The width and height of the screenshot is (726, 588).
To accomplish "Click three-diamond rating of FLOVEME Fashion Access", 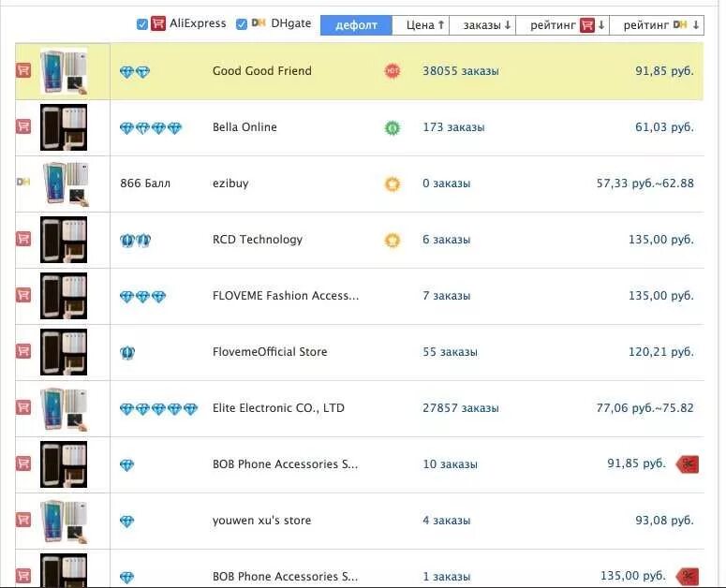I will (142, 297).
